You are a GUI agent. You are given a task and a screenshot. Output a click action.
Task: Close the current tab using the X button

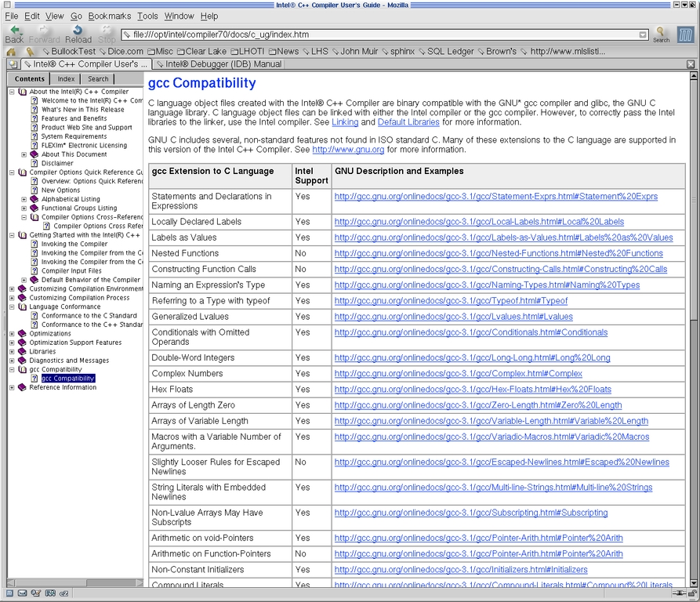coord(691,64)
